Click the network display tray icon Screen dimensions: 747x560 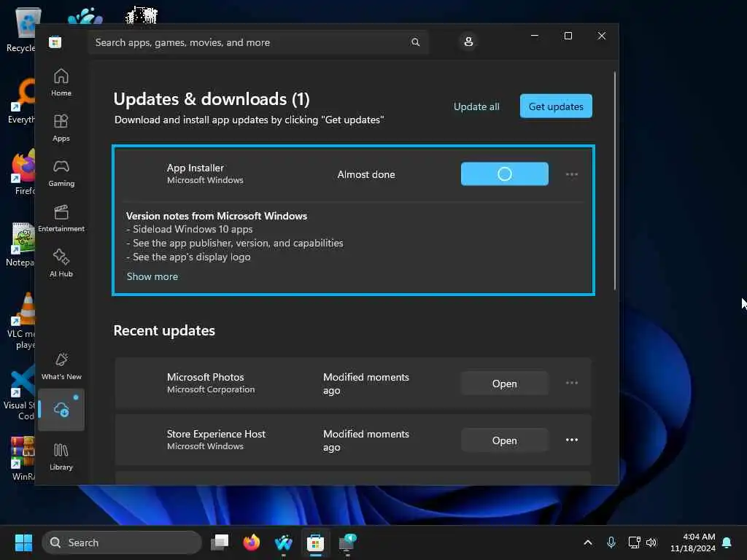coord(634,542)
